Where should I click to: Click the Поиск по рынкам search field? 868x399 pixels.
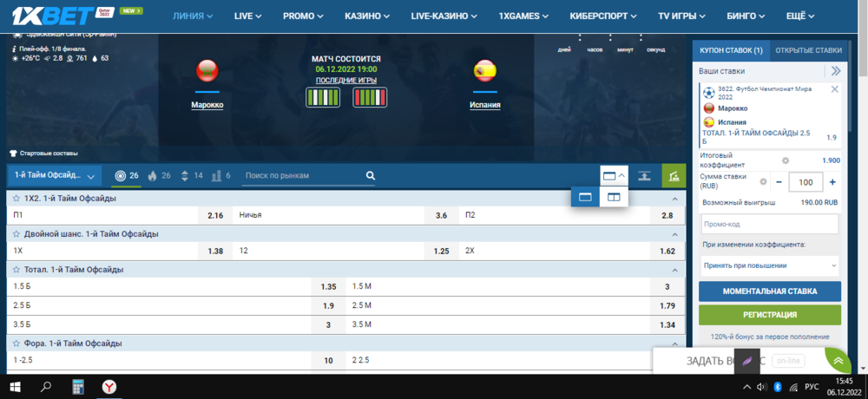[x=303, y=175]
